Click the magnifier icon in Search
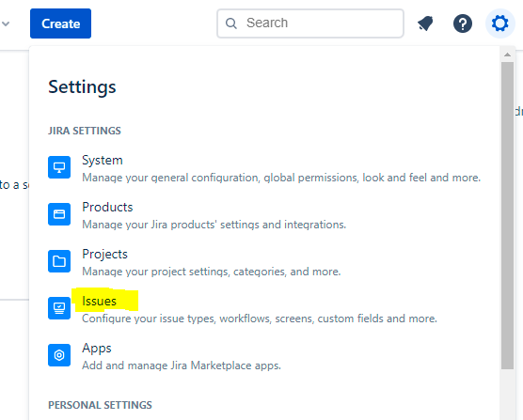Image resolution: width=523 pixels, height=420 pixels. click(x=230, y=23)
